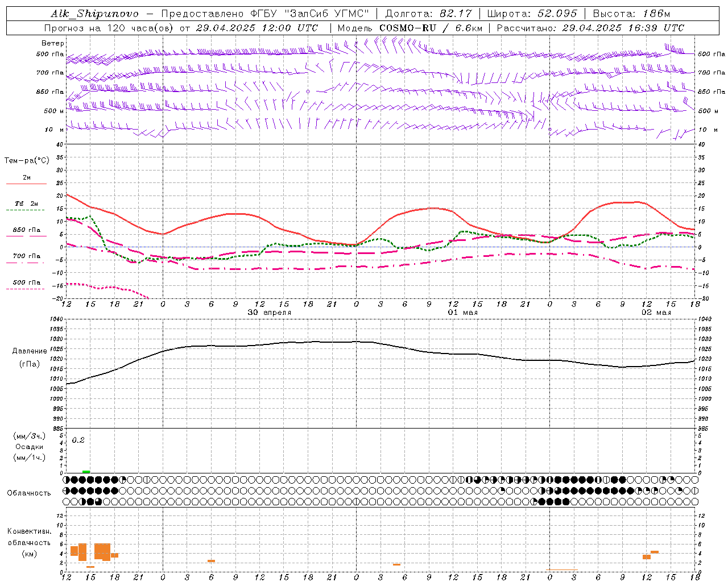Click the Конвективн. облачность panel label
Screen dimensions: 728x582
click(x=29, y=537)
